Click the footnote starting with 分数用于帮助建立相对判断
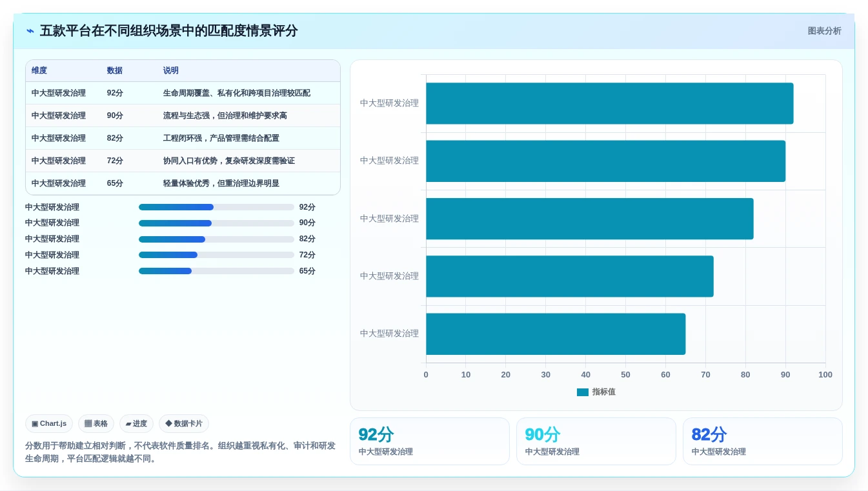 (x=181, y=452)
